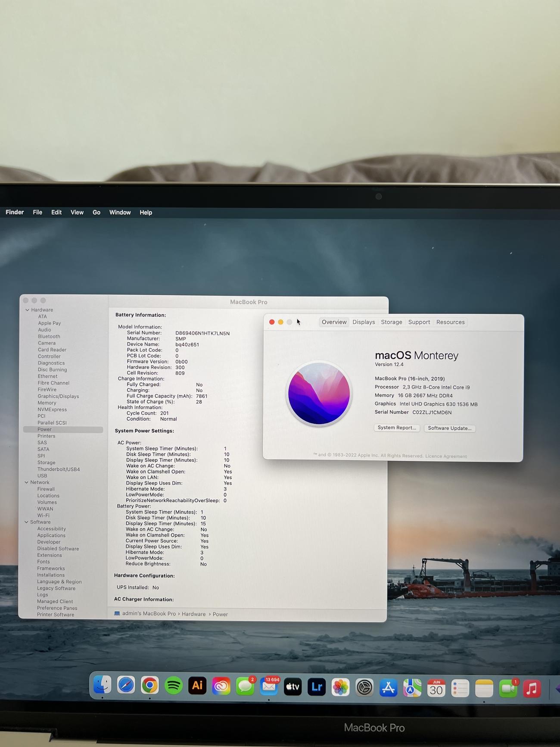Click Hardware segment in path bar
The height and width of the screenshot is (747, 560).
tap(194, 614)
